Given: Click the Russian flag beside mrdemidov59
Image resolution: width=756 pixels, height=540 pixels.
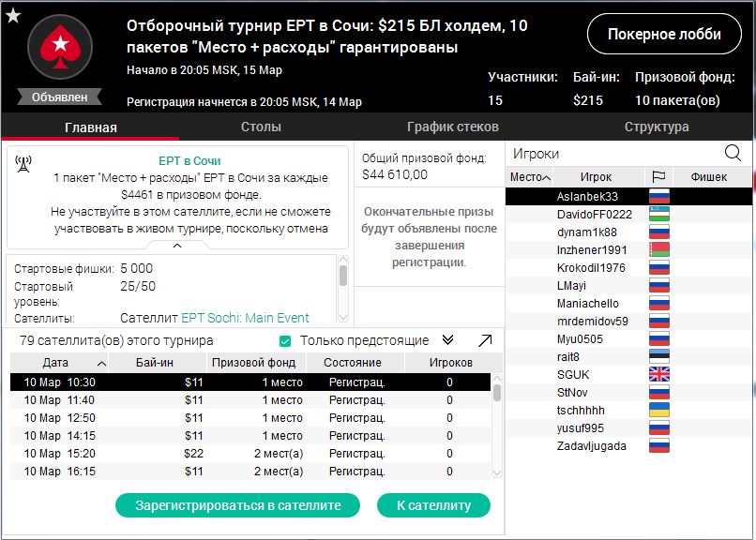Looking at the screenshot, I should coord(659,321).
